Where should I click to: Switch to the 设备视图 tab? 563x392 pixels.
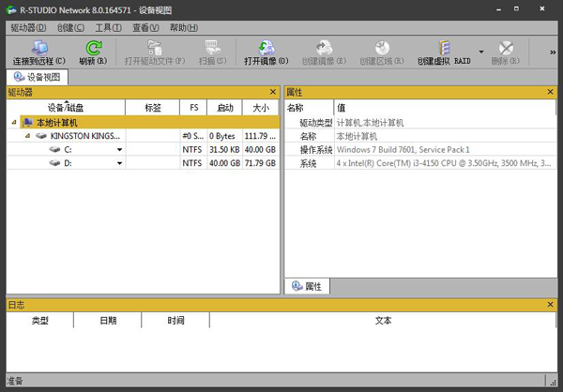38,77
